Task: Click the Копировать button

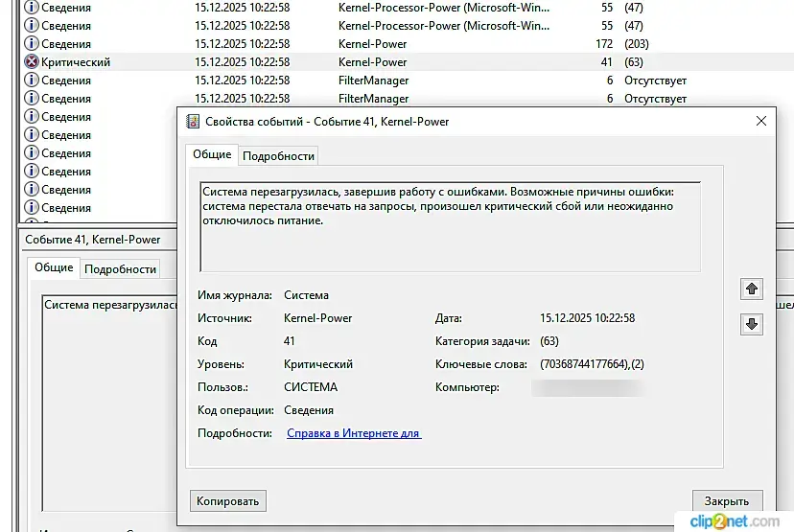Action: (x=228, y=501)
